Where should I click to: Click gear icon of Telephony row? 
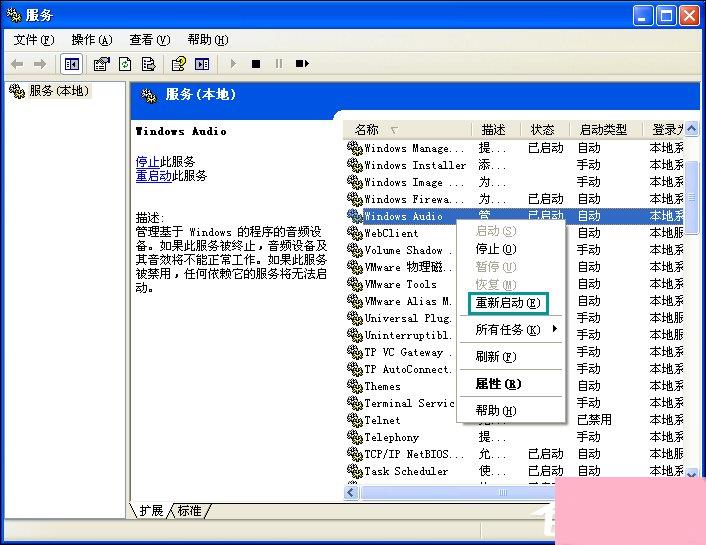click(x=354, y=437)
